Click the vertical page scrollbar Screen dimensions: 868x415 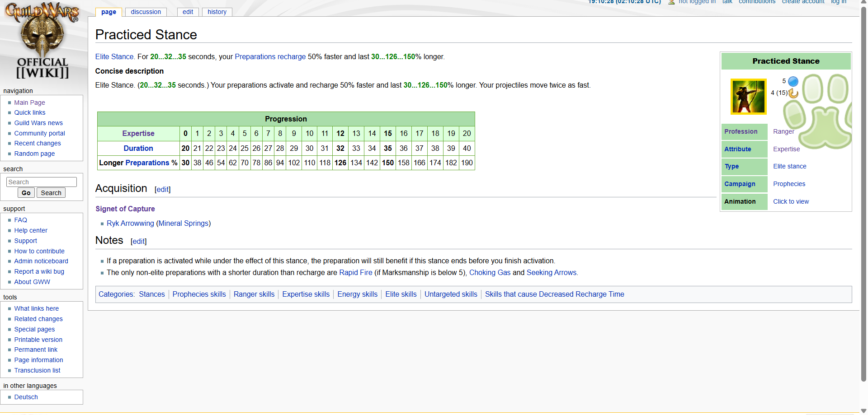pos(864,194)
